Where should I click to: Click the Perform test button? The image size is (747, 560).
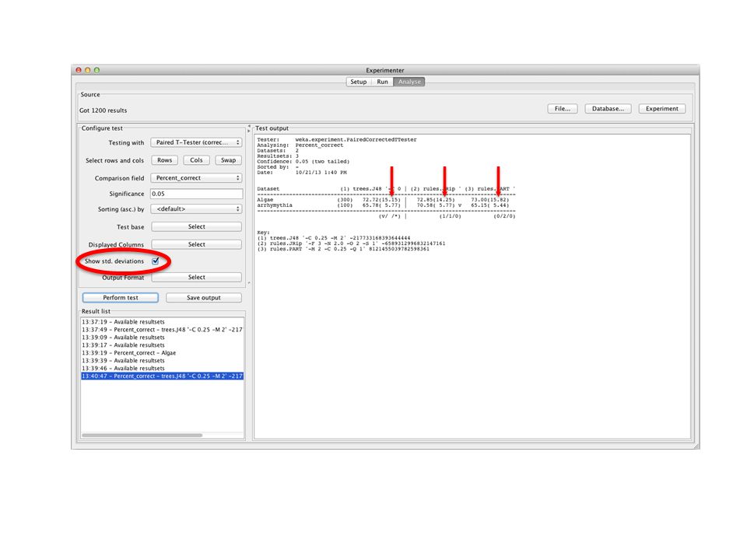121,298
